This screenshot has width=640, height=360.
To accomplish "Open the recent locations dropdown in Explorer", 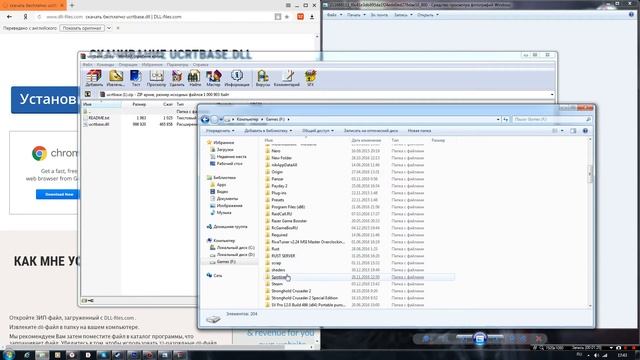I will (221, 119).
